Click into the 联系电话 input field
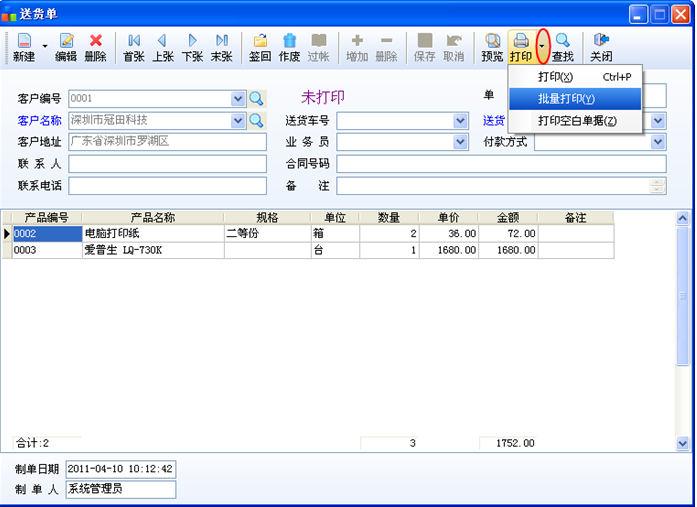 click(x=168, y=185)
